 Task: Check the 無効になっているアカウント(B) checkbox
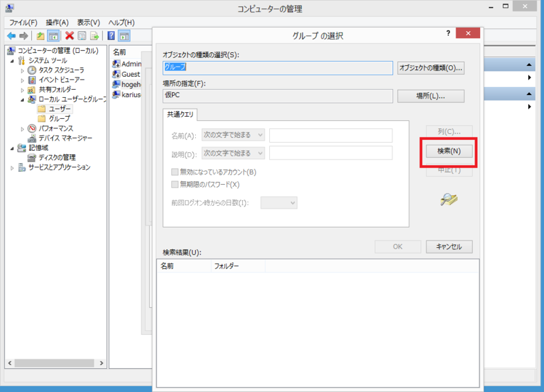[173, 172]
